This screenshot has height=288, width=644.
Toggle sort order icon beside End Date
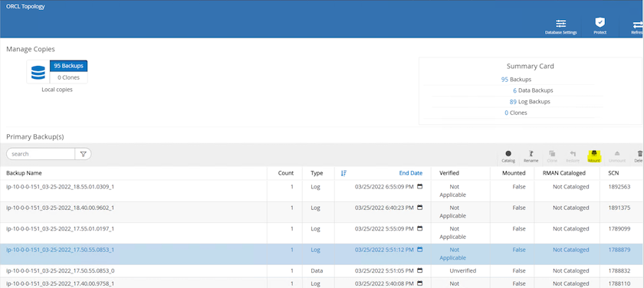tap(343, 173)
